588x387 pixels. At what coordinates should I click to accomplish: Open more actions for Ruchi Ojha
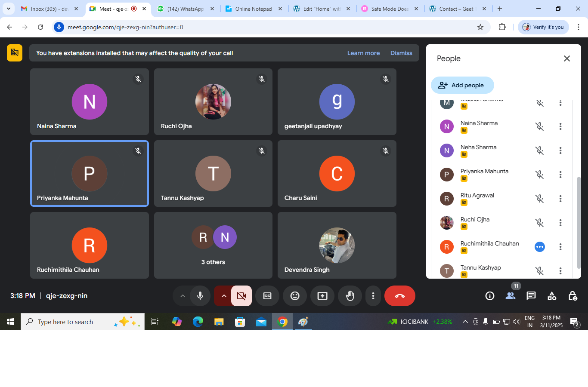[560, 223]
